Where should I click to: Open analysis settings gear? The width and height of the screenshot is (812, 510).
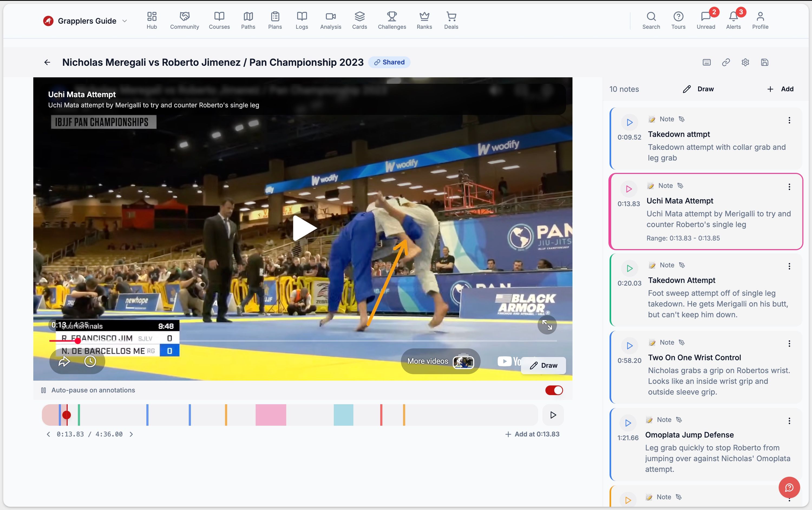pos(745,62)
